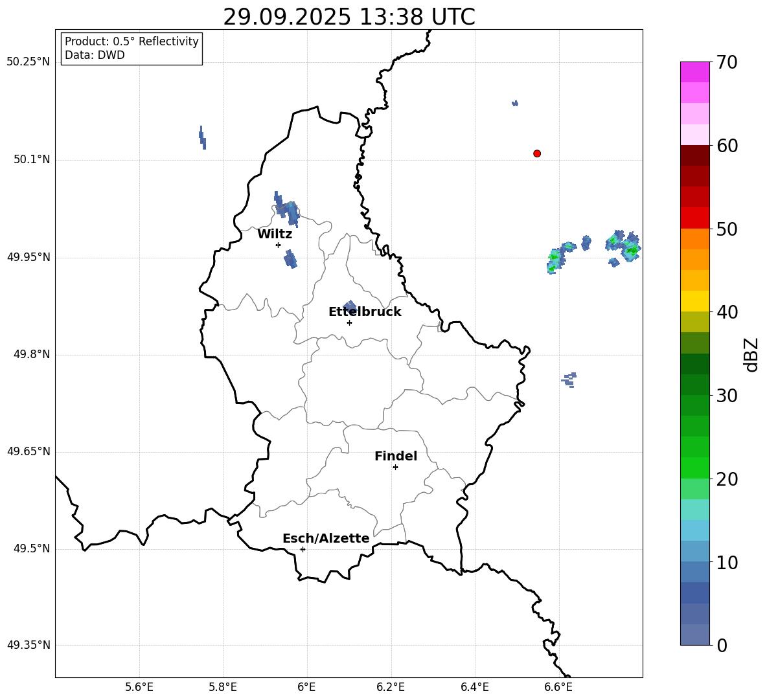767x700 pixels.
Task: Click the Wiltz city label
Action: [x=275, y=234]
